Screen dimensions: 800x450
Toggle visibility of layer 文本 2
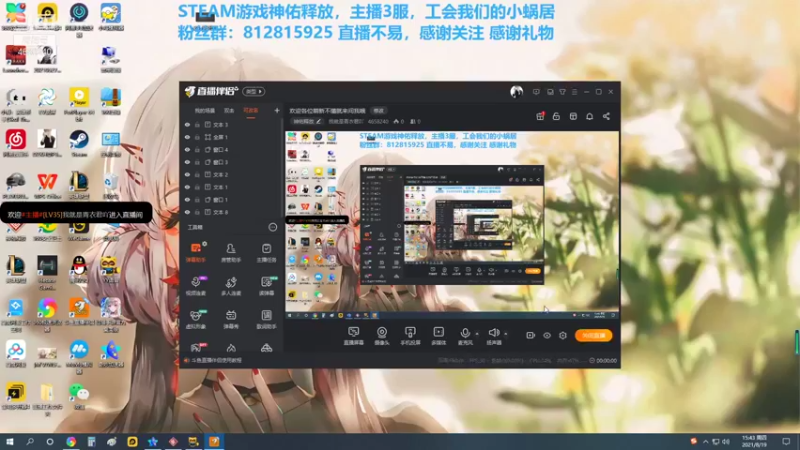coord(187,174)
